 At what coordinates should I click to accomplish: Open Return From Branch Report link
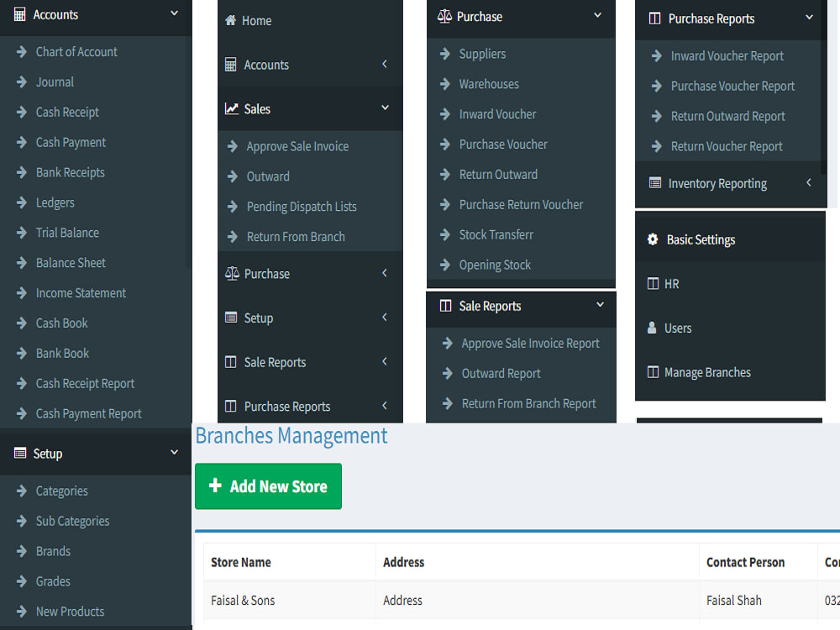tap(528, 404)
